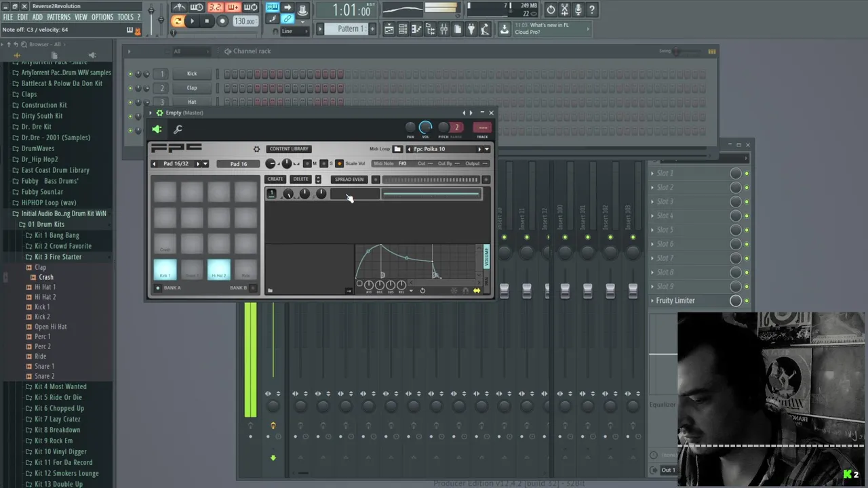868x488 pixels.
Task: Click the CREATE layer button
Action: click(x=275, y=180)
